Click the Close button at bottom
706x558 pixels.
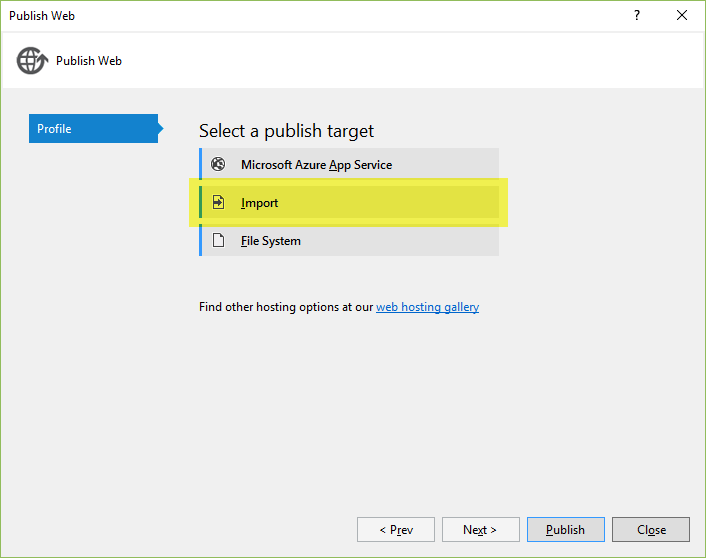click(x=651, y=530)
